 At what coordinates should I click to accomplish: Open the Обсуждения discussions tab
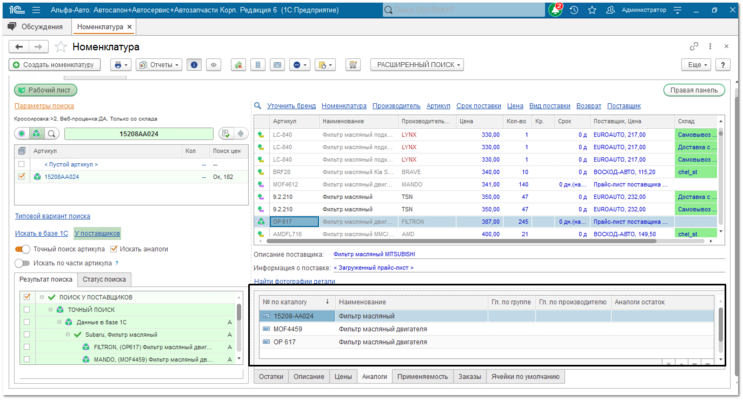pos(36,27)
